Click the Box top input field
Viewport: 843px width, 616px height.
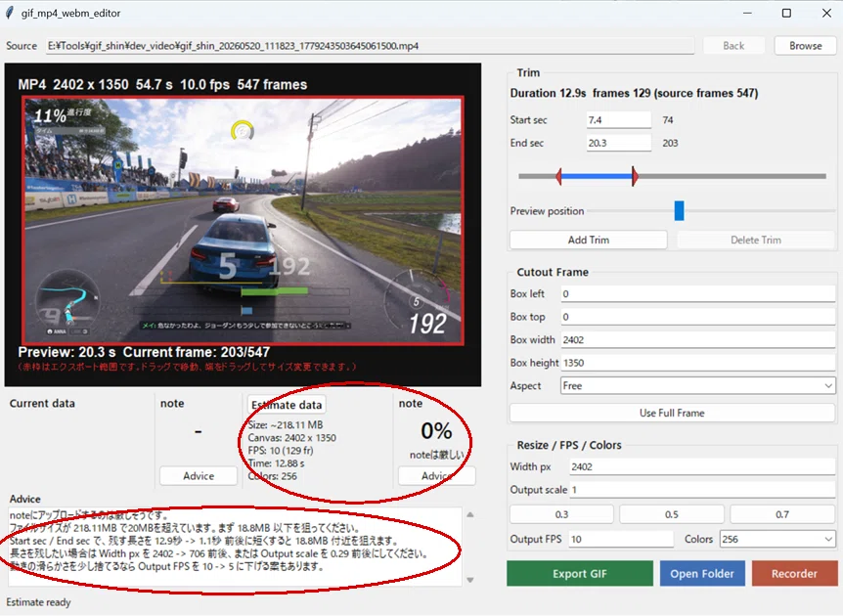698,317
